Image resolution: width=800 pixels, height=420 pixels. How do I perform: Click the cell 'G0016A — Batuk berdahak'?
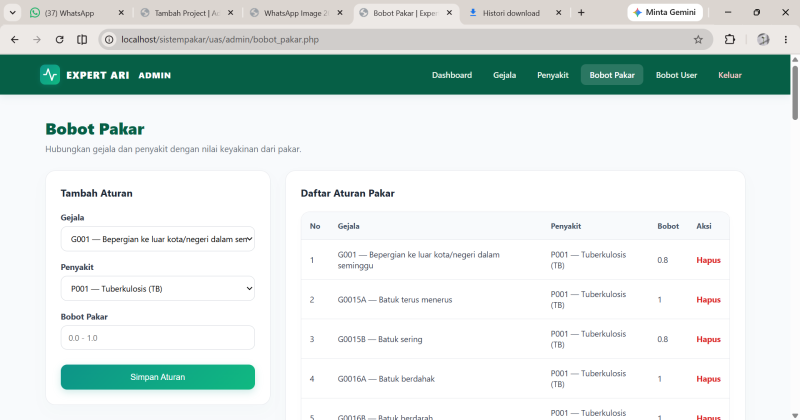pos(386,379)
